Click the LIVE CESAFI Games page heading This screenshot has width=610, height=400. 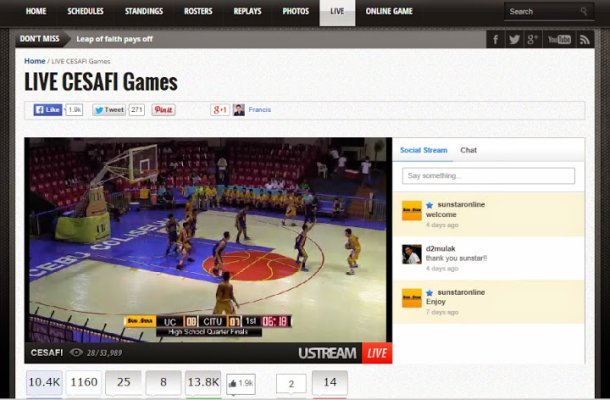coord(101,82)
